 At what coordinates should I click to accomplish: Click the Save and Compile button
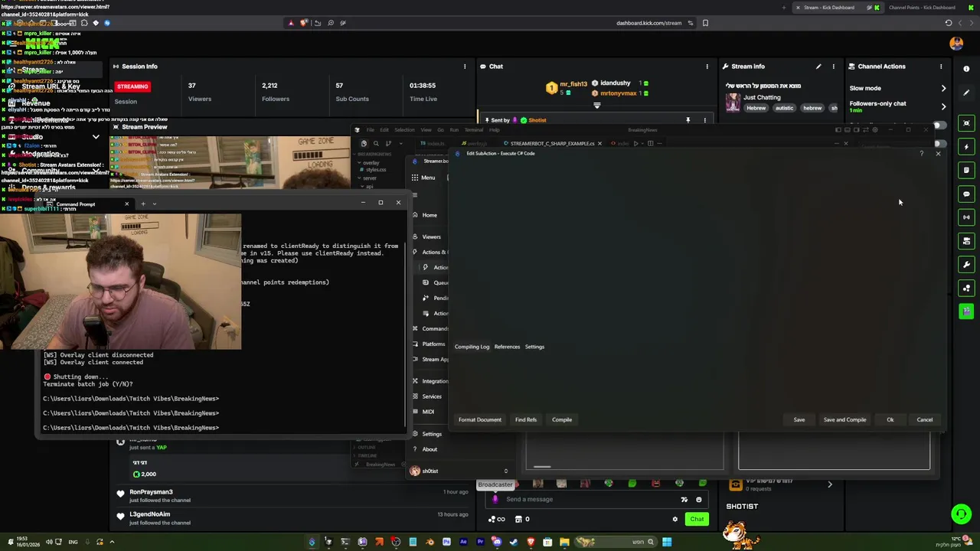[845, 419]
